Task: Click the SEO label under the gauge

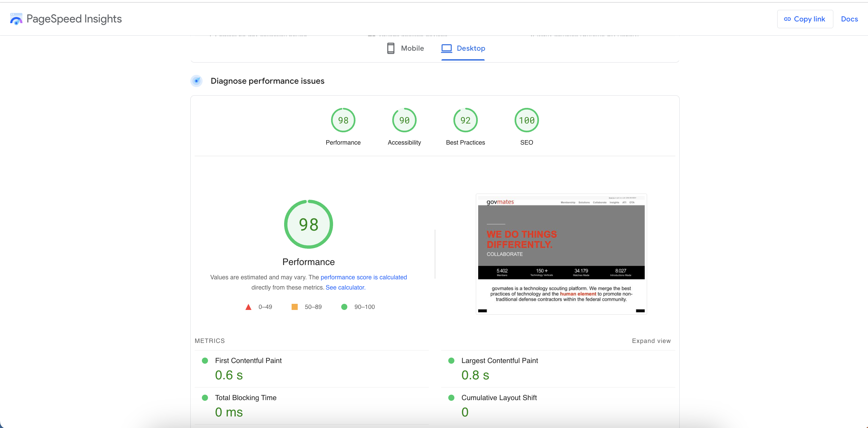Action: point(527,143)
